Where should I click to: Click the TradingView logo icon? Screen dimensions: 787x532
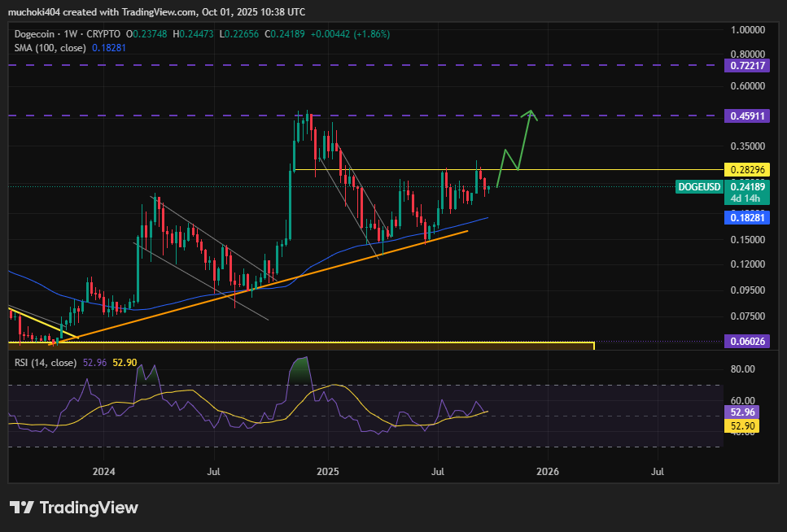coord(22,508)
